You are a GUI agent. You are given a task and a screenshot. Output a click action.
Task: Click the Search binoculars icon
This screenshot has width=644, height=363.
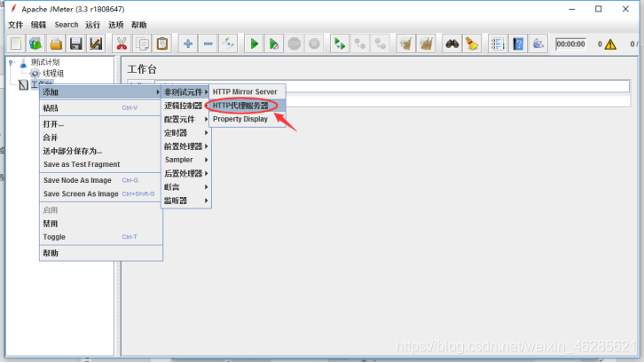[x=452, y=43]
